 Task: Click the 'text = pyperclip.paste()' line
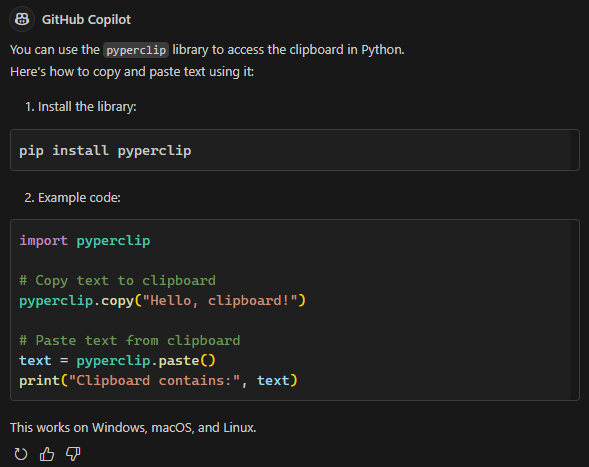[118, 361]
